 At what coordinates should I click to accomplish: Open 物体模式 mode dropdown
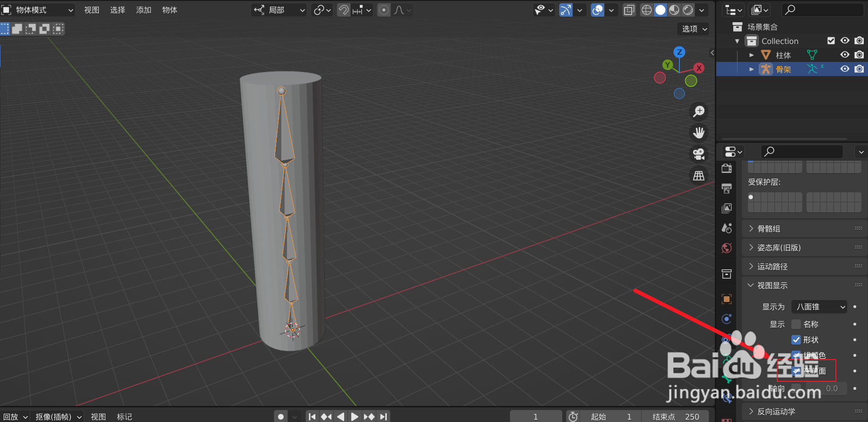tap(38, 10)
